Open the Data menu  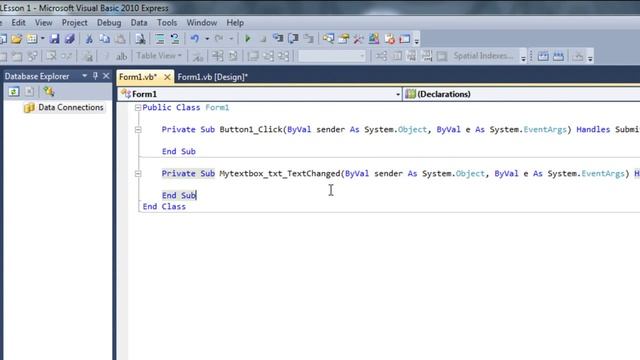pyautogui.click(x=139, y=23)
